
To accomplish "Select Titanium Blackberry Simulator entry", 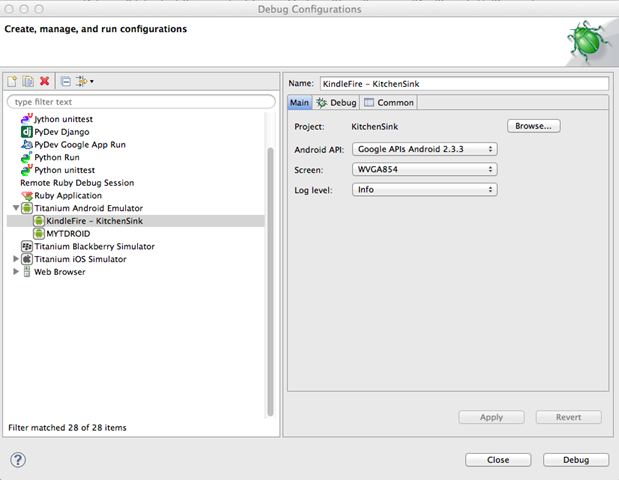I will click(x=94, y=246).
